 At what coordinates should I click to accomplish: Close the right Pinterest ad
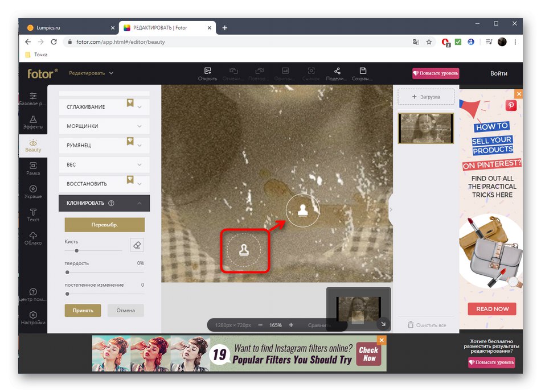[x=519, y=94]
